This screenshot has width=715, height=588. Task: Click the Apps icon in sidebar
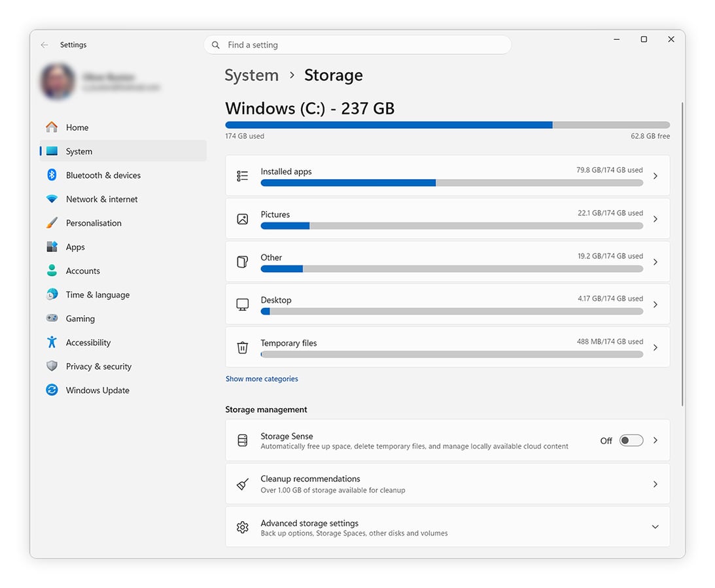[x=52, y=247]
